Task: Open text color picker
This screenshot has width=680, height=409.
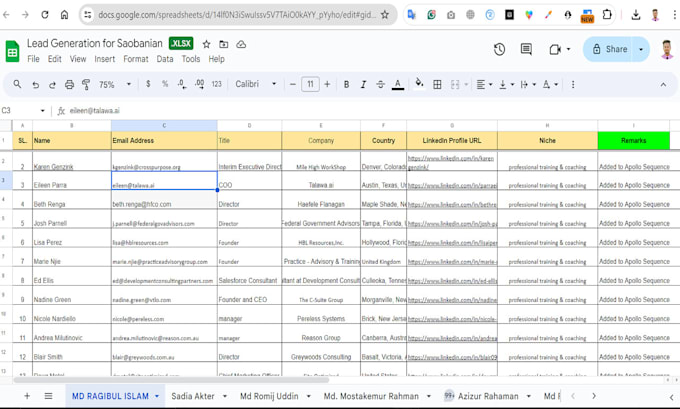Action: [x=398, y=85]
